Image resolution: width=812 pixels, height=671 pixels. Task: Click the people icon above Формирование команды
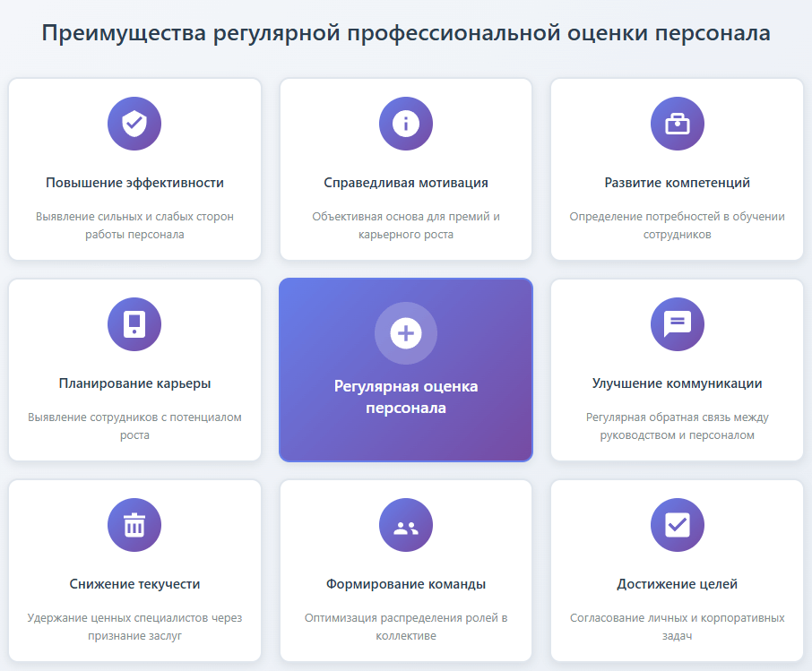(405, 524)
